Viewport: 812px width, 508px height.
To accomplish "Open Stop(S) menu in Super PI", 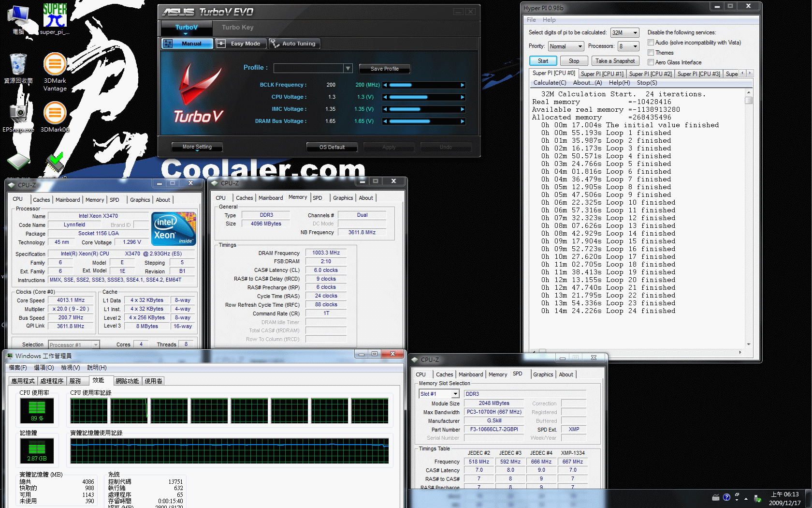I will click(x=647, y=83).
